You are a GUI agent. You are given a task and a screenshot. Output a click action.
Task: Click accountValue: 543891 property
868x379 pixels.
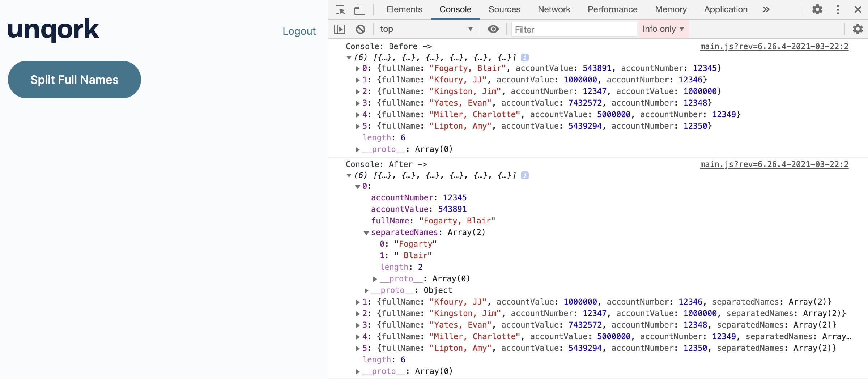click(x=419, y=209)
